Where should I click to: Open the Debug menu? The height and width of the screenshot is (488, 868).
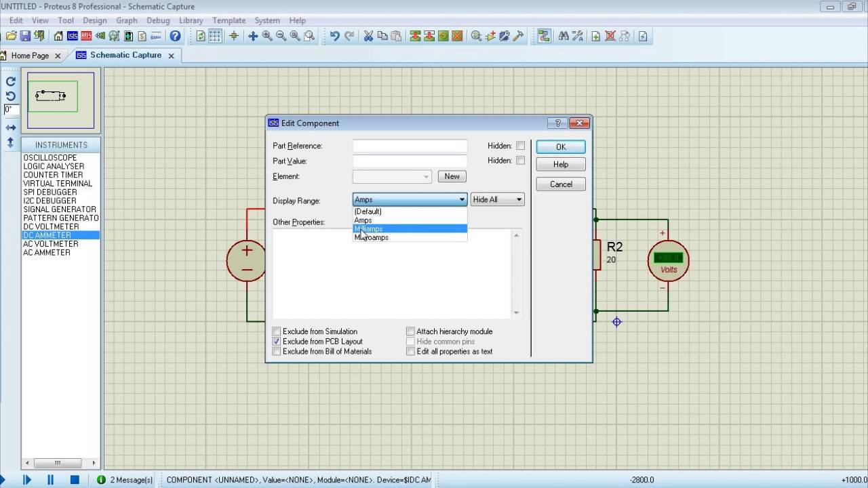click(x=158, y=20)
